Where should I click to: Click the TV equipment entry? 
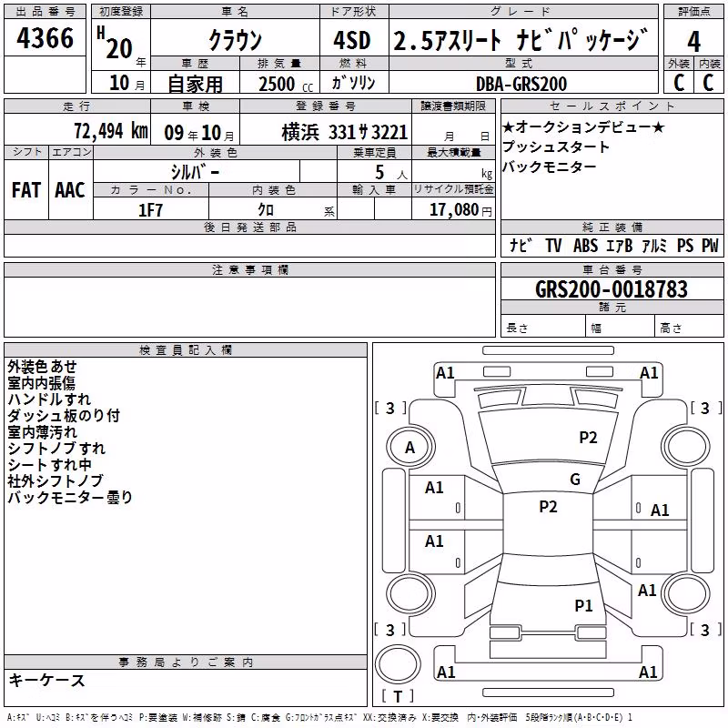click(x=553, y=245)
